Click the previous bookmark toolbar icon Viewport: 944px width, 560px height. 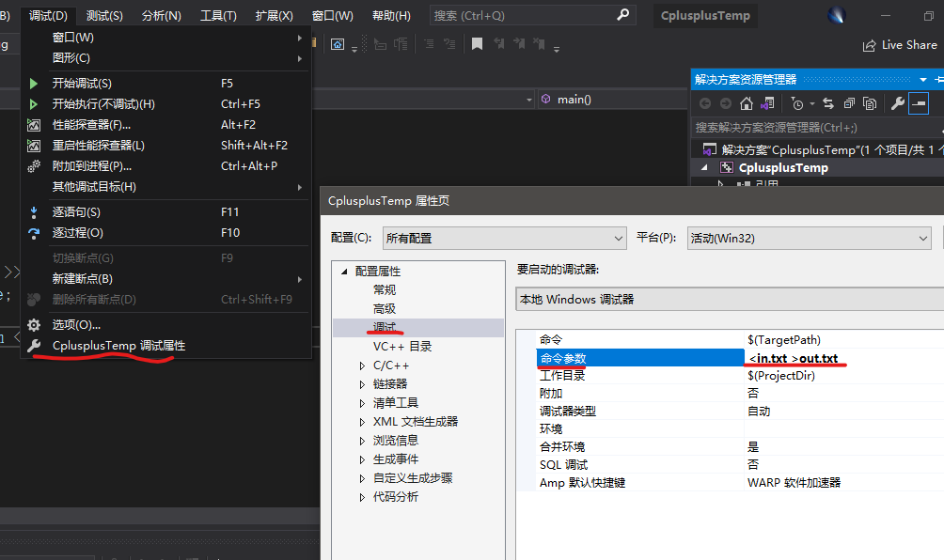(x=498, y=44)
